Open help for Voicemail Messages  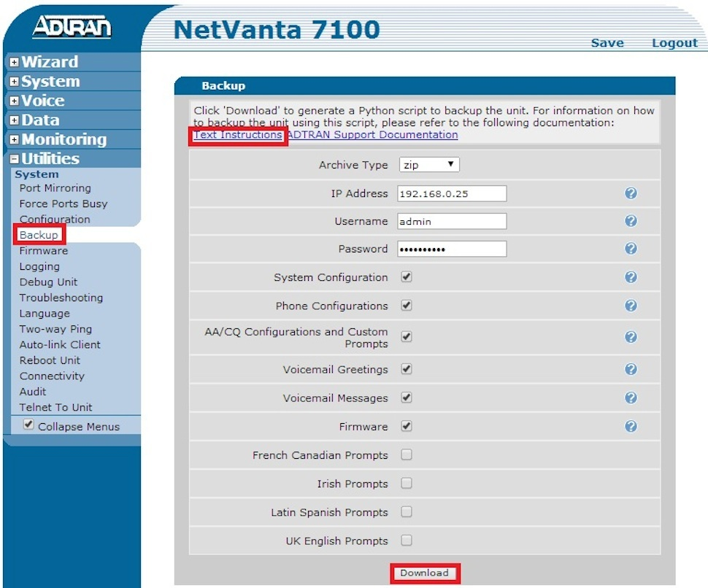point(631,398)
